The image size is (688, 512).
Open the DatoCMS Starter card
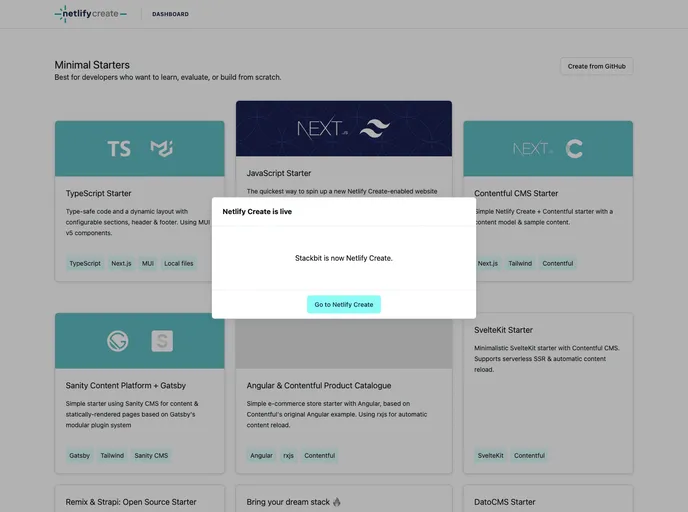click(505, 502)
